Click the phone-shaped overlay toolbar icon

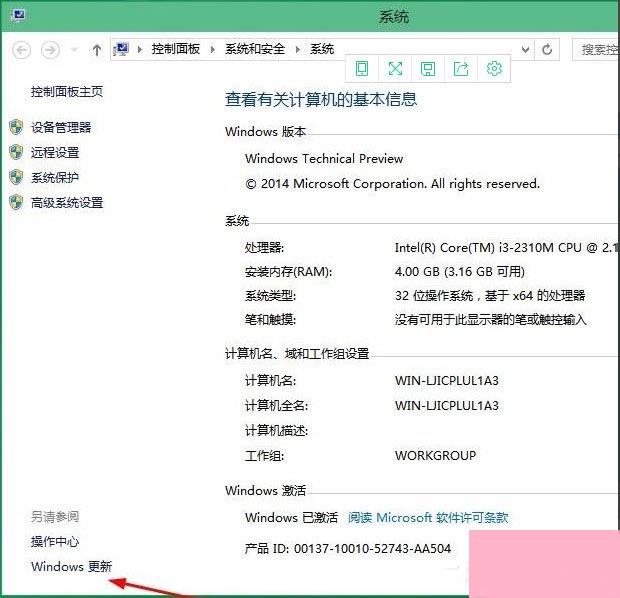tap(362, 68)
